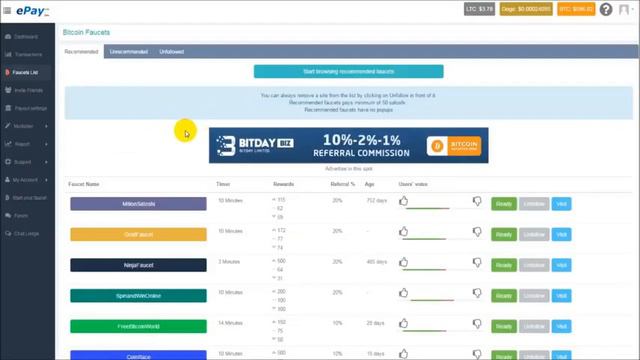This screenshot has width=640, height=360.
Task: Thumbs up the FreeBitcoinWorld row
Action: coord(403,323)
